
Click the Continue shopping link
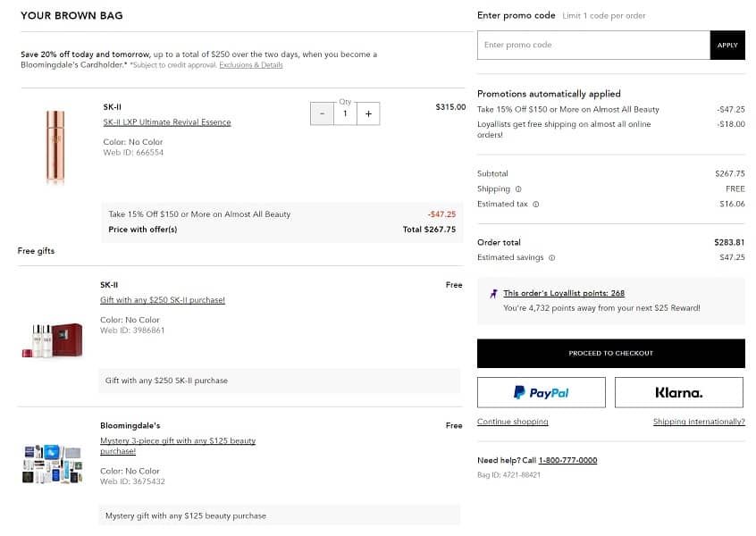click(512, 422)
